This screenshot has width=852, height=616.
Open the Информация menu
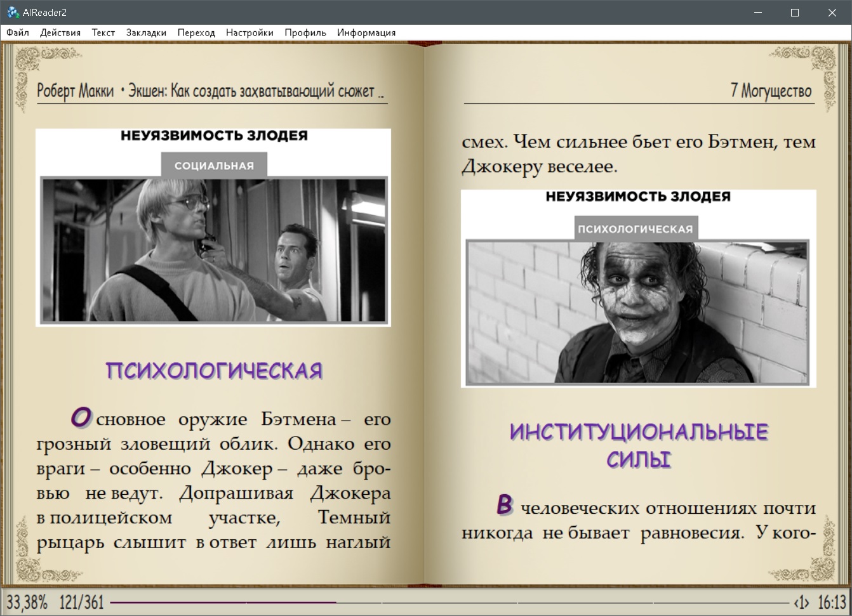click(x=366, y=32)
